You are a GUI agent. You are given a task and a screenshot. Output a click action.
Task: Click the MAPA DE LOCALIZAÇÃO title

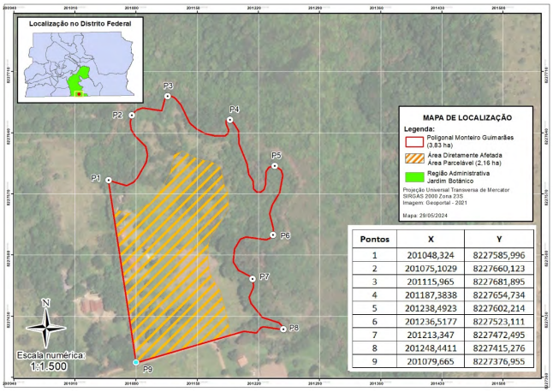pos(467,118)
